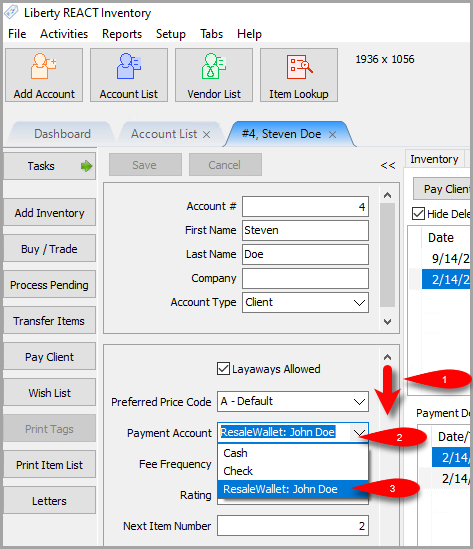Click the Pay Client sidebar button
The image size is (473, 549).
click(49, 357)
